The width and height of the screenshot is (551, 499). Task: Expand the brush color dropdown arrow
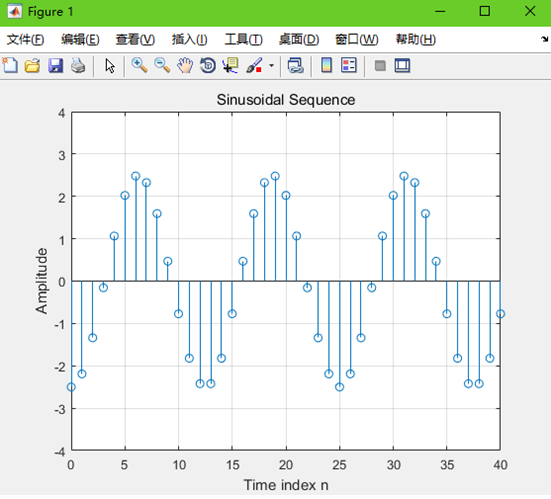click(x=271, y=66)
